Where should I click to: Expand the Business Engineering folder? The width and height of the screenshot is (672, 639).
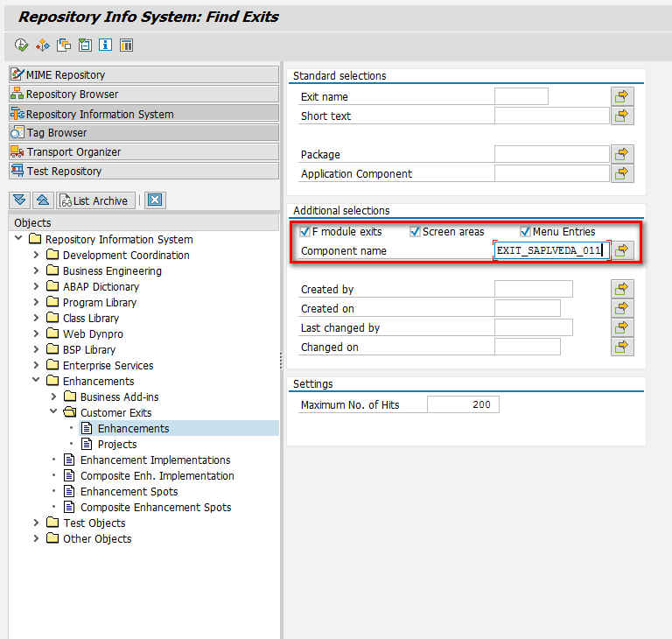[x=36, y=270]
